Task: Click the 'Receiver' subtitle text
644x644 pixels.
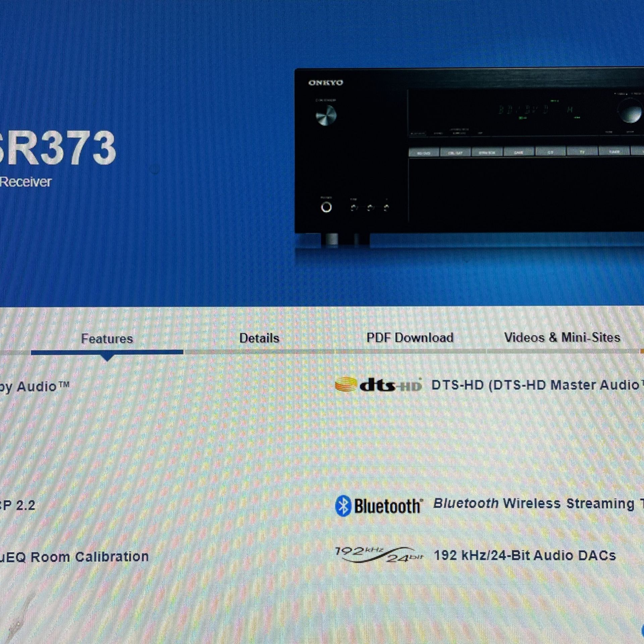Action: 26,182
